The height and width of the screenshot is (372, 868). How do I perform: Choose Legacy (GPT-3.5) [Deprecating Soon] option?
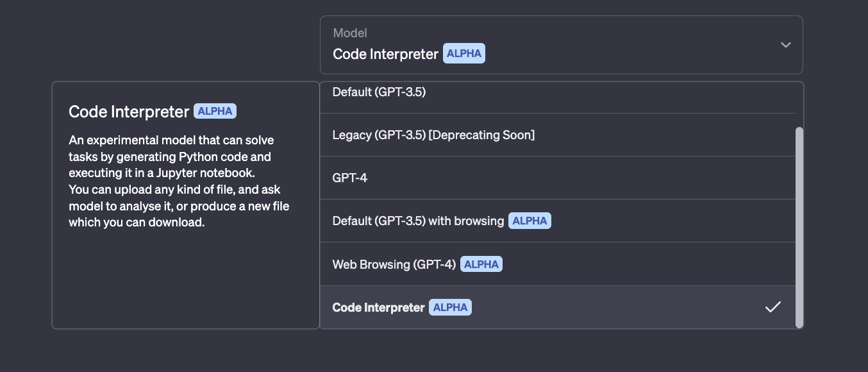coord(558,135)
